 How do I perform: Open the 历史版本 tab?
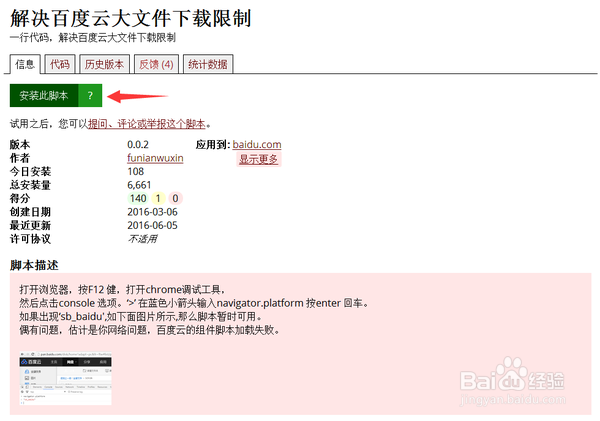(104, 64)
